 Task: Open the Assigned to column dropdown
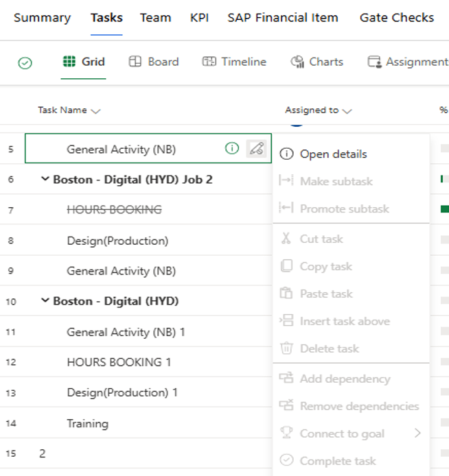(347, 110)
